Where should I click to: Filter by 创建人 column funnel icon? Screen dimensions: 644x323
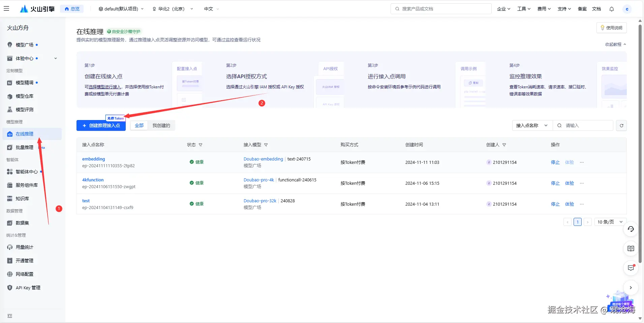[504, 145]
